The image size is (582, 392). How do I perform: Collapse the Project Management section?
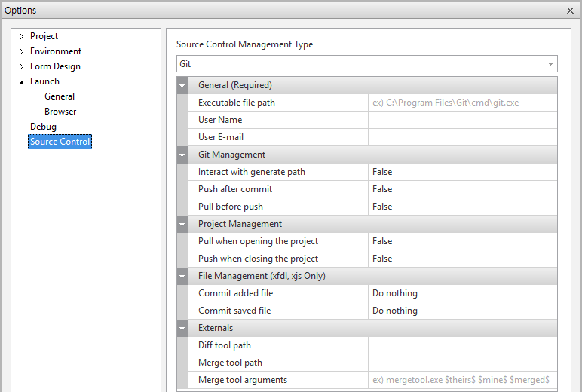coord(182,224)
